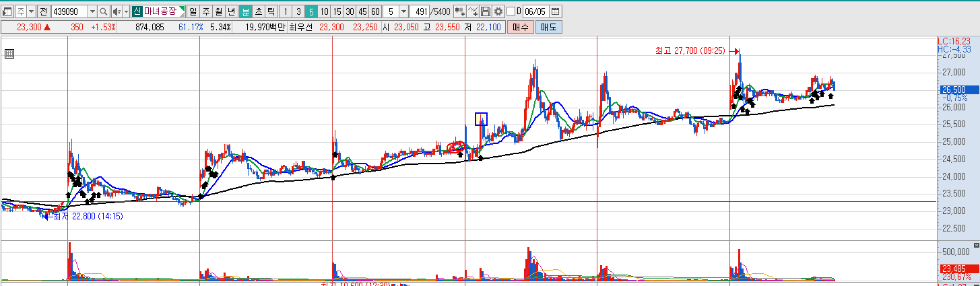Click change percent +1.53%
980x286 pixels.
point(103,27)
